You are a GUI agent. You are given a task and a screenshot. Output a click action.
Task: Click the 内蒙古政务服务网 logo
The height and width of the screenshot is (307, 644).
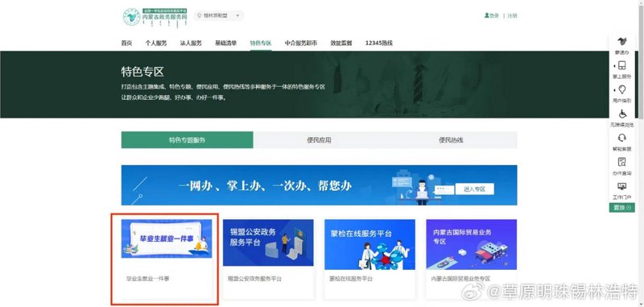[x=155, y=17]
